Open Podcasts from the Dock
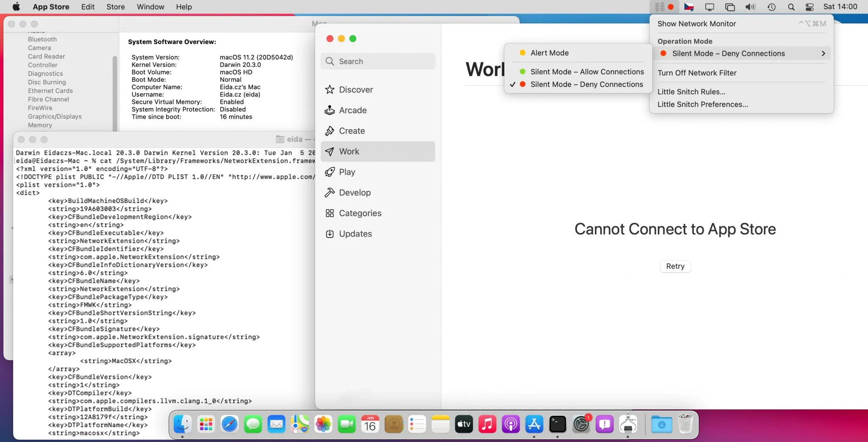The height and width of the screenshot is (442, 868). 511,424
